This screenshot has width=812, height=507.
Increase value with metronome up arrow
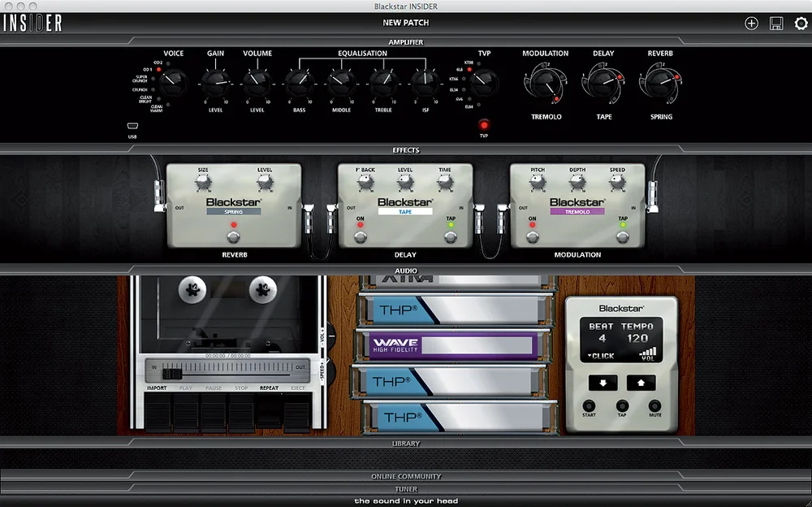[x=641, y=383]
